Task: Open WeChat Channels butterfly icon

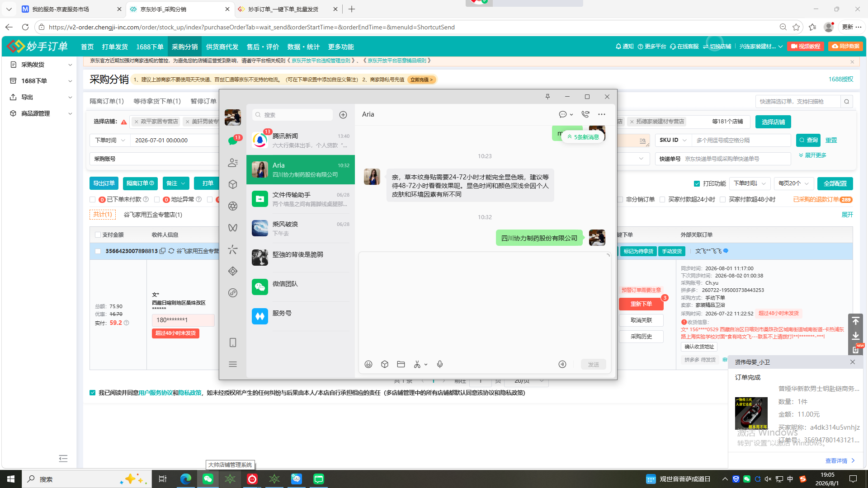Action: 233,228
